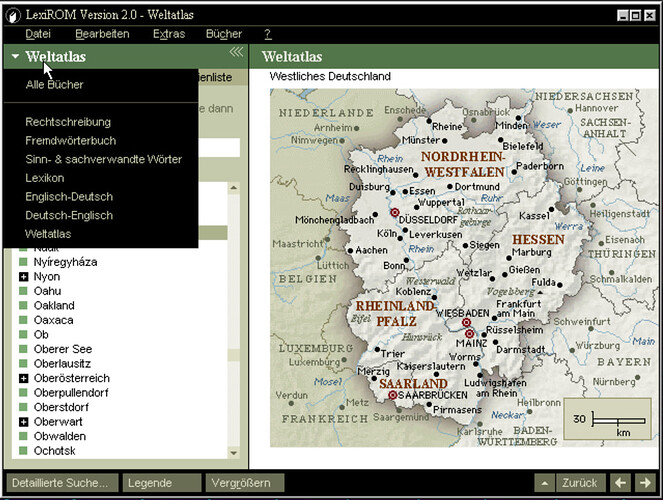Open the Zurück history up-arrow

click(x=545, y=483)
